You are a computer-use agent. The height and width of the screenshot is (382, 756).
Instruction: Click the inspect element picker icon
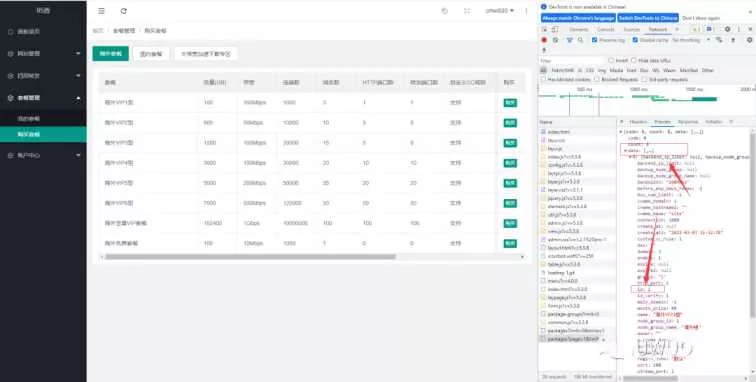coord(544,29)
